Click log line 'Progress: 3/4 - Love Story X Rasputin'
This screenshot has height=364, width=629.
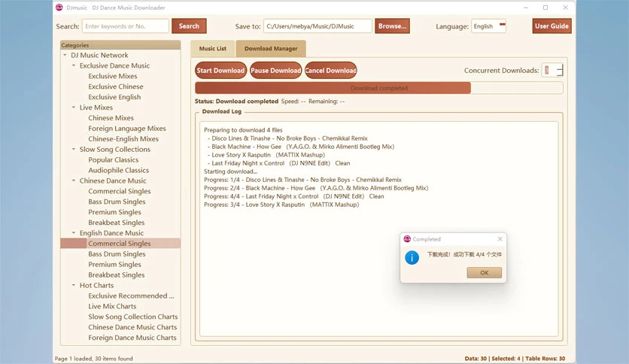coord(281,205)
